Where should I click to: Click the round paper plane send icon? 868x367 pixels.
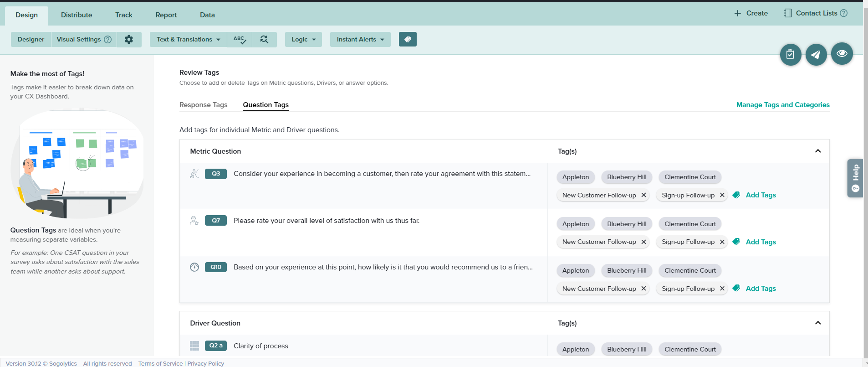pos(816,55)
